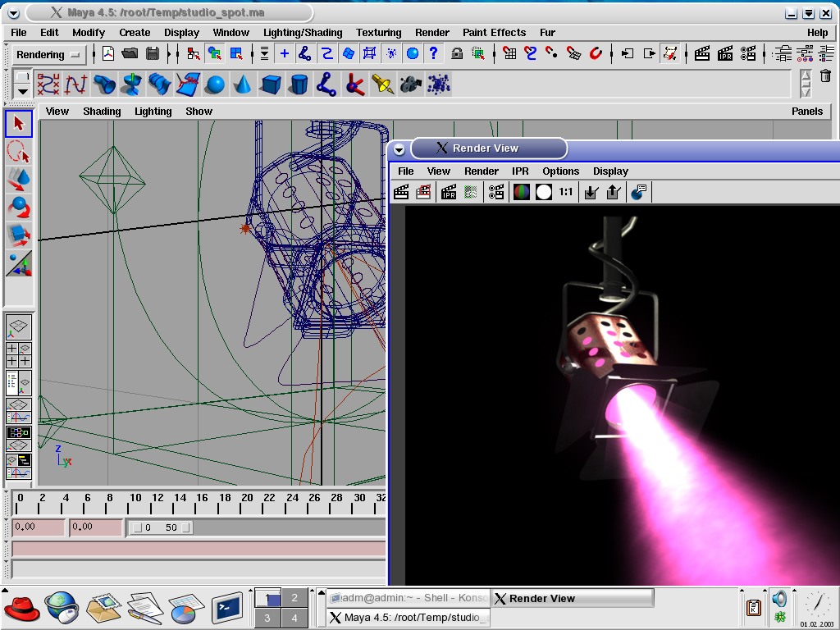
Task: Open Render View window menu arrow
Action: point(399,149)
